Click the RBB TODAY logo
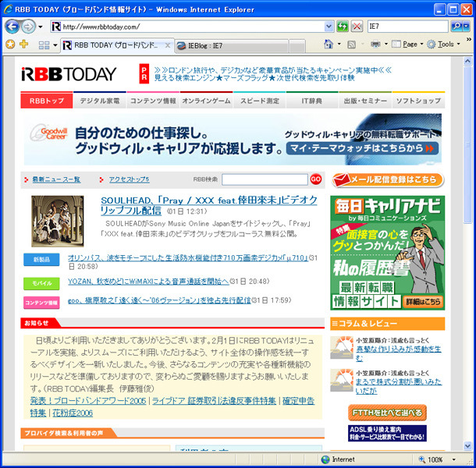The width and height of the screenshot is (476, 468). [69, 74]
